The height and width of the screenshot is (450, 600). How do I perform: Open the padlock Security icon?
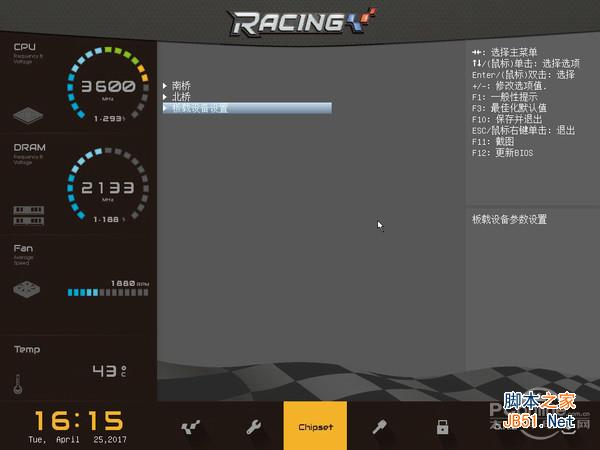[x=442, y=427]
